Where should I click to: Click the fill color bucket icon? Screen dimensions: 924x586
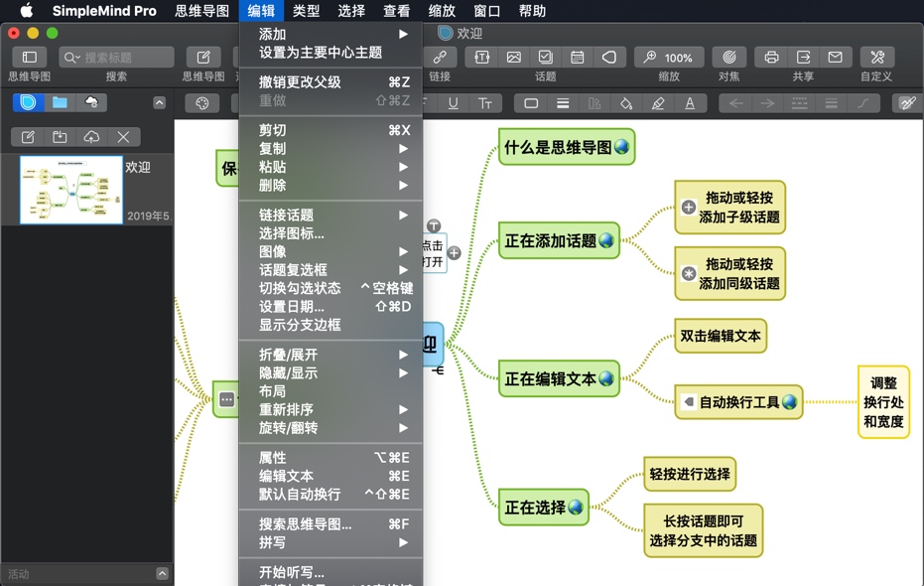coord(626,103)
